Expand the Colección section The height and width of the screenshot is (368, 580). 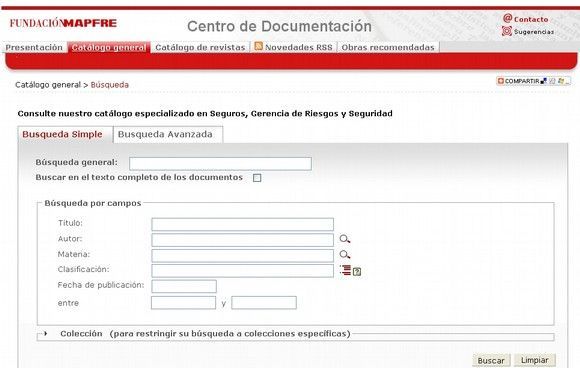point(45,333)
